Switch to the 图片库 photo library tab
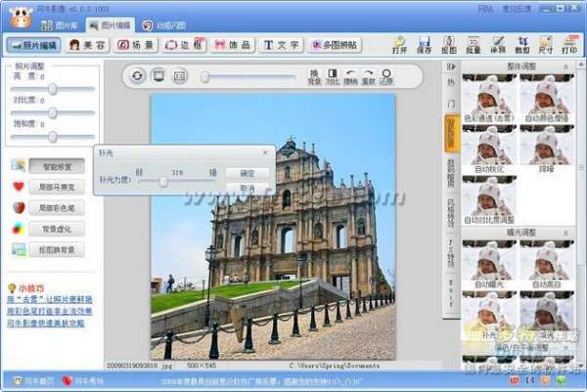 point(59,25)
